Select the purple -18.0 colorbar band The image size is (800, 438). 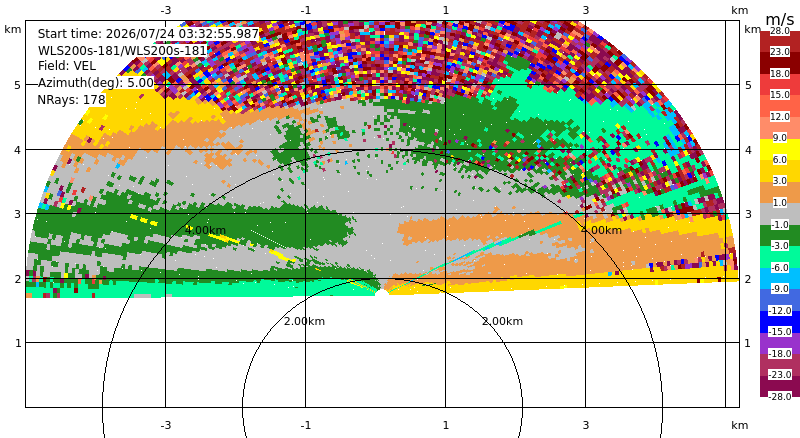coord(780,343)
